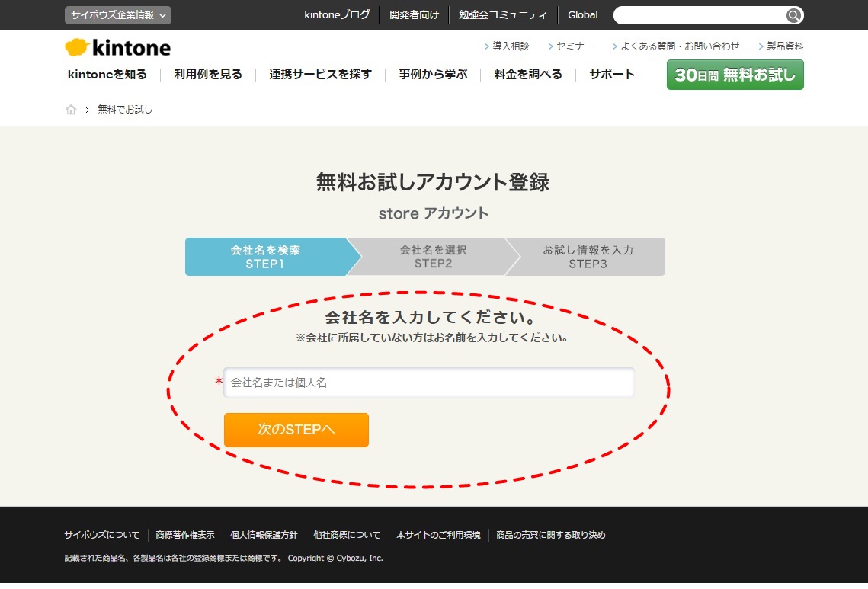
Task: Focus the top search input field
Action: 700,15
